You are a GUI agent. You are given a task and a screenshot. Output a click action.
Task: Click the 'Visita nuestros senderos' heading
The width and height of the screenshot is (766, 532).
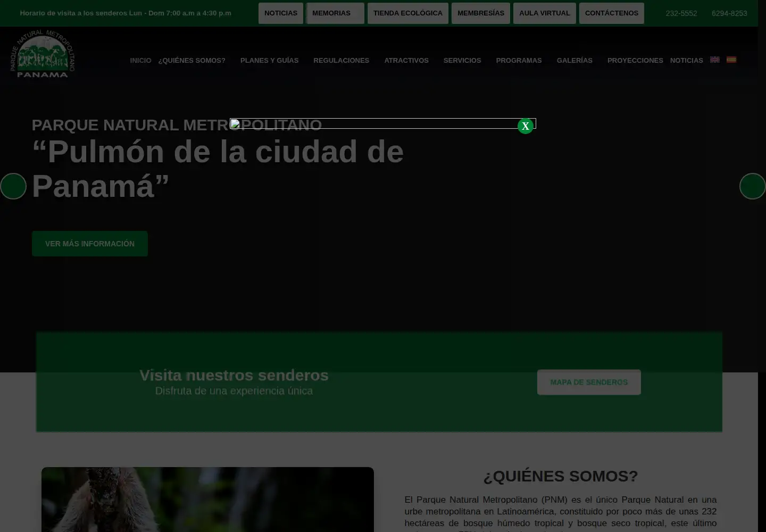pyautogui.click(x=234, y=375)
